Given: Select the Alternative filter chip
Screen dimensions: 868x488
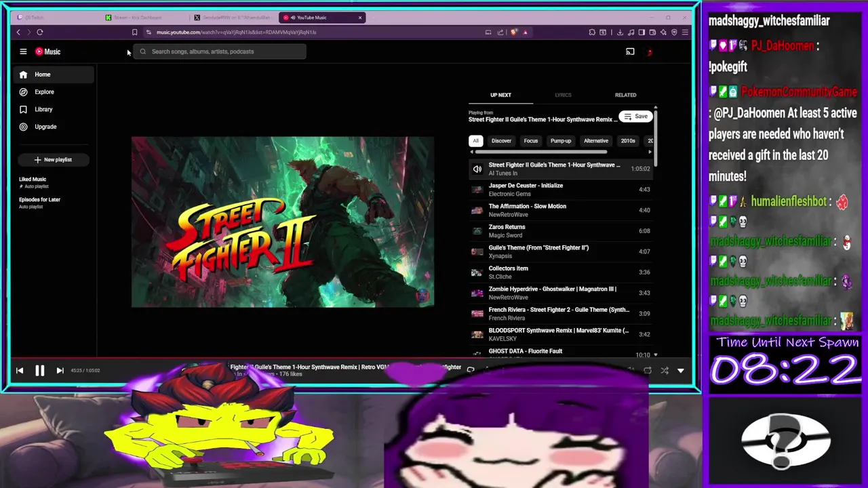Looking at the screenshot, I should coord(596,141).
